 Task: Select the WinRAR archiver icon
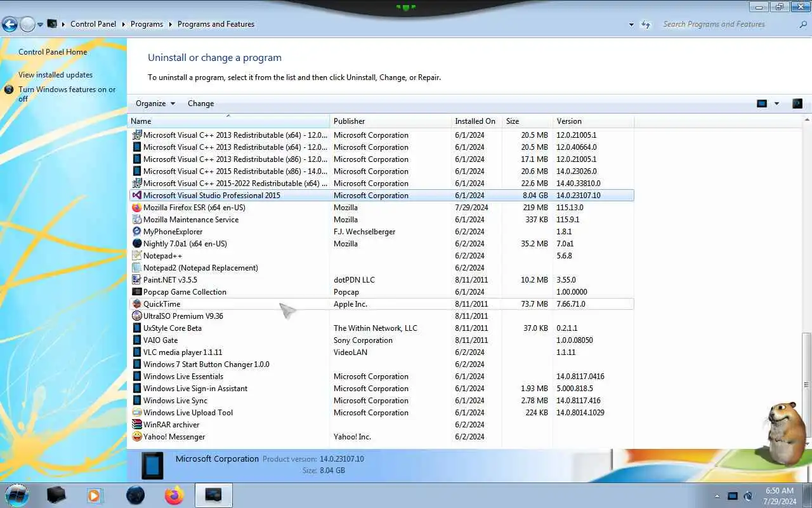(x=137, y=425)
